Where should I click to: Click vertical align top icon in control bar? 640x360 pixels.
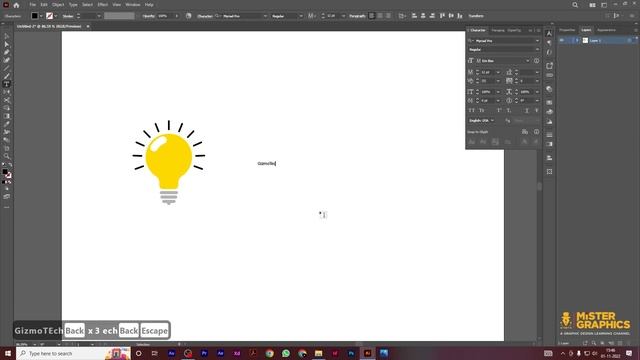[x=442, y=16]
